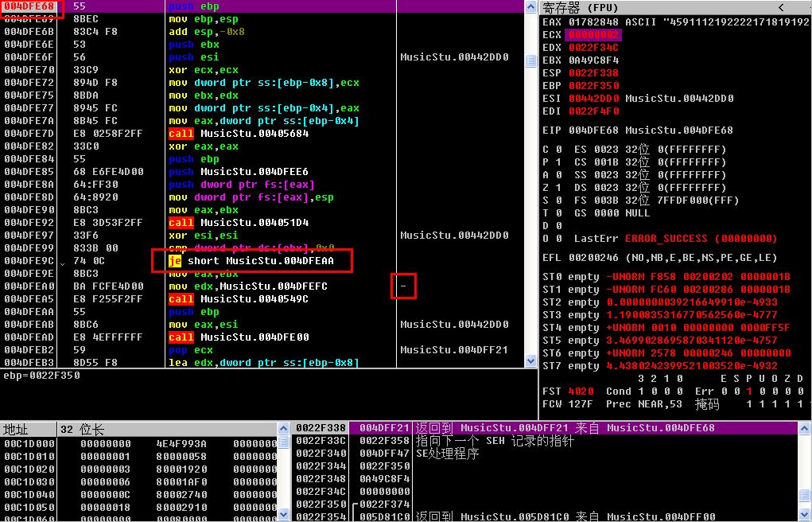Viewport: 812px width, 522px height.
Task: Select disassembly address 004DFE68
Action: pyautogui.click(x=29, y=6)
